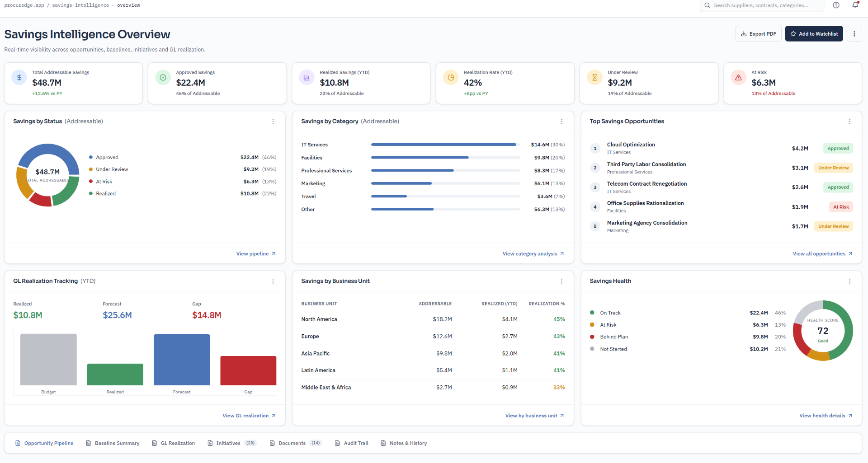Switch to the Baseline Summary tab
This screenshot has height=463, width=868.
pos(113,443)
